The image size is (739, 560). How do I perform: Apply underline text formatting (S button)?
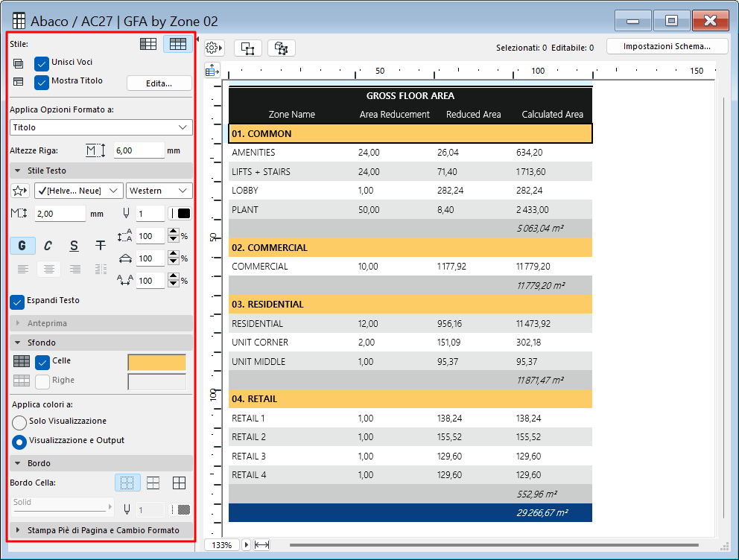[x=74, y=246]
